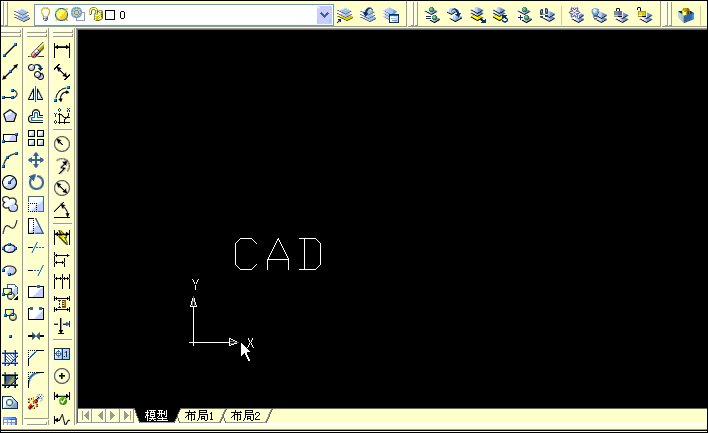Viewport: 708px width, 433px height.
Task: Select the Ellipse Arc tool
Action: pyautogui.click(x=10, y=270)
